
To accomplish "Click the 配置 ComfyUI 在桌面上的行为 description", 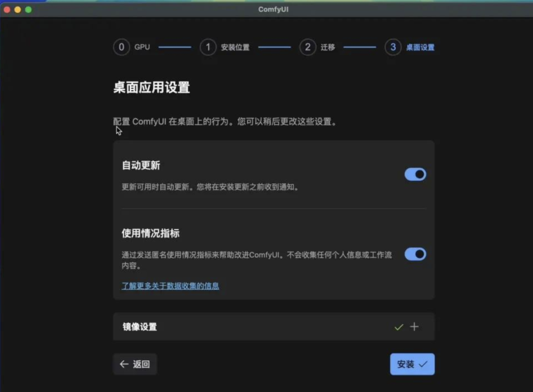I will (225, 122).
